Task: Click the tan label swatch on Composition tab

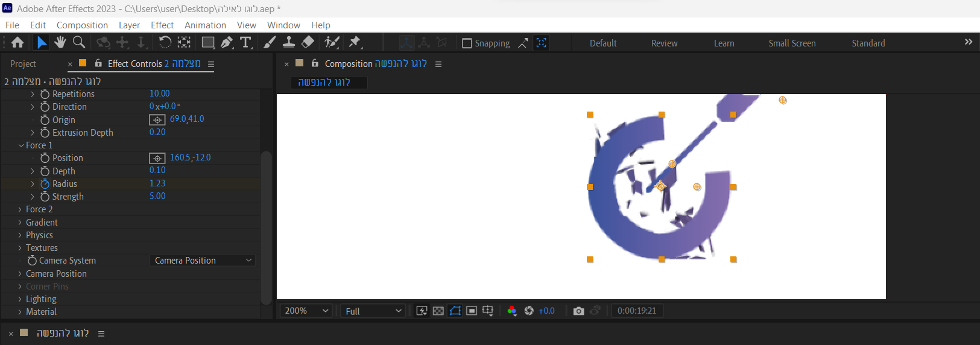Action: coord(299,63)
